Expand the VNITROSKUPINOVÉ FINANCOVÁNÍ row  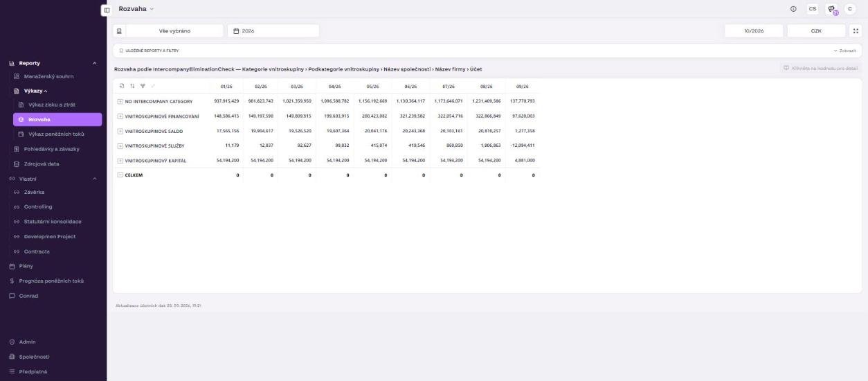120,116
